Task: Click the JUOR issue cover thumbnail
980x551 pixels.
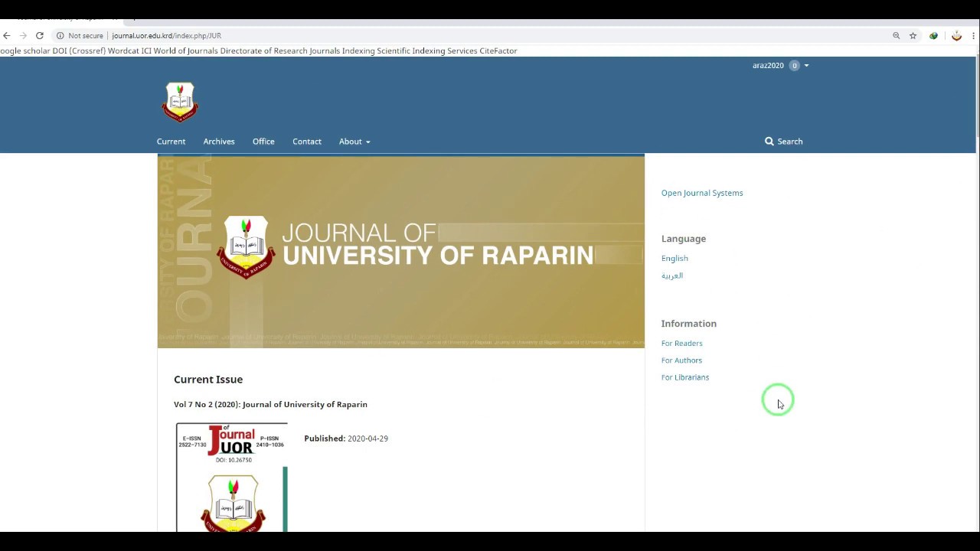Action: click(x=232, y=477)
